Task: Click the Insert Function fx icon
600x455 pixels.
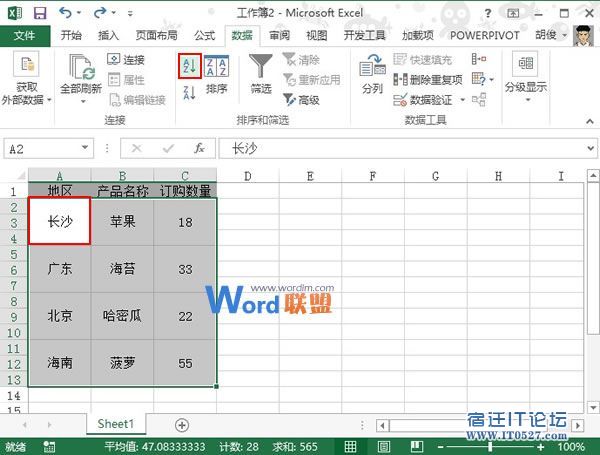Action: pos(199,148)
